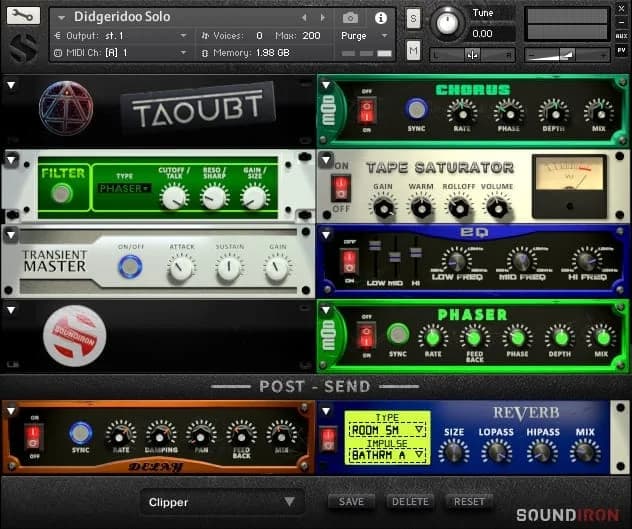Open the Filter Type dropdown showing Phaser
632x529 pixels.
point(125,188)
